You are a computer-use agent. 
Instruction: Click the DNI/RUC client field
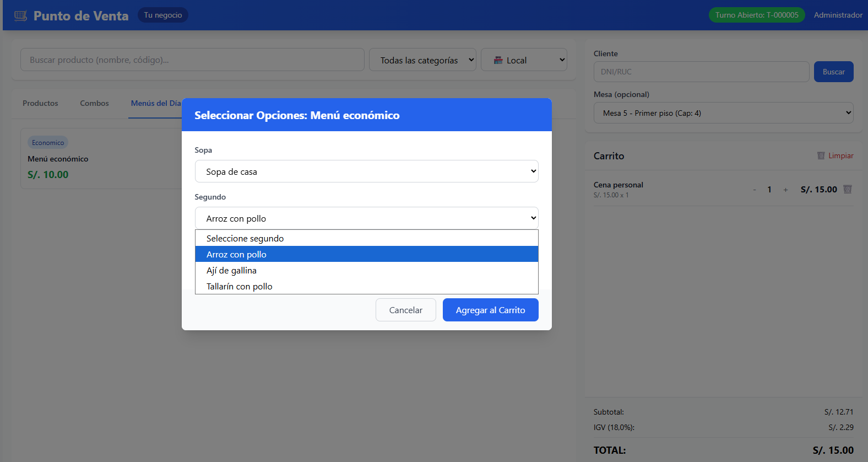(x=702, y=72)
